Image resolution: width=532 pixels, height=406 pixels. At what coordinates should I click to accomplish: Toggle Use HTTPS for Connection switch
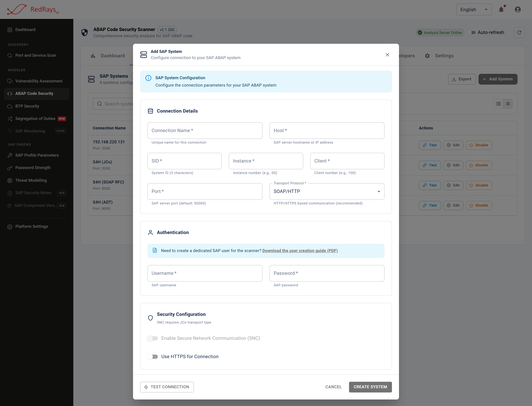[152, 357]
